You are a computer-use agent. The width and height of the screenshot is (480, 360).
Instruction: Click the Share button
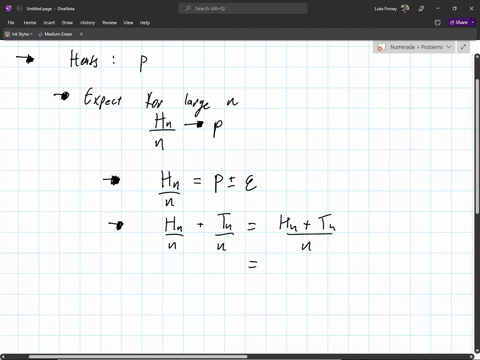click(459, 22)
